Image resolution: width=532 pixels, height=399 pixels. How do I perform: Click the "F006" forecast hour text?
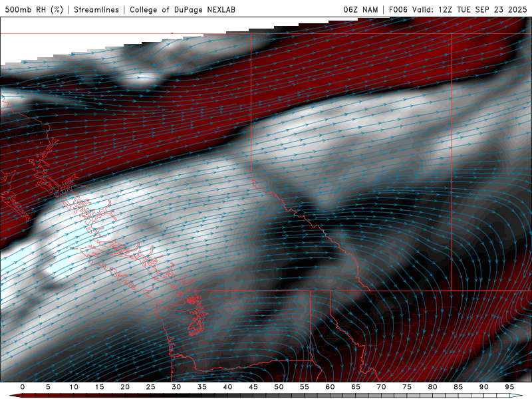pos(398,9)
